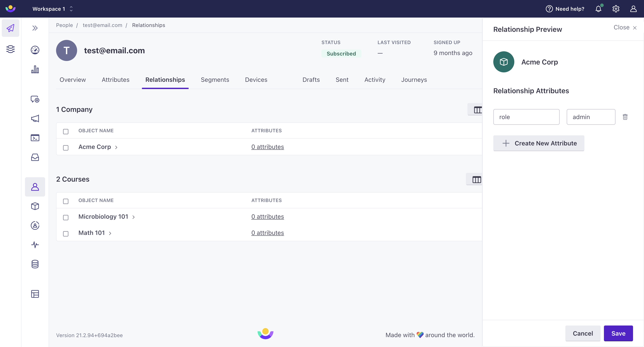Click Create New Attribute button

[539, 143]
